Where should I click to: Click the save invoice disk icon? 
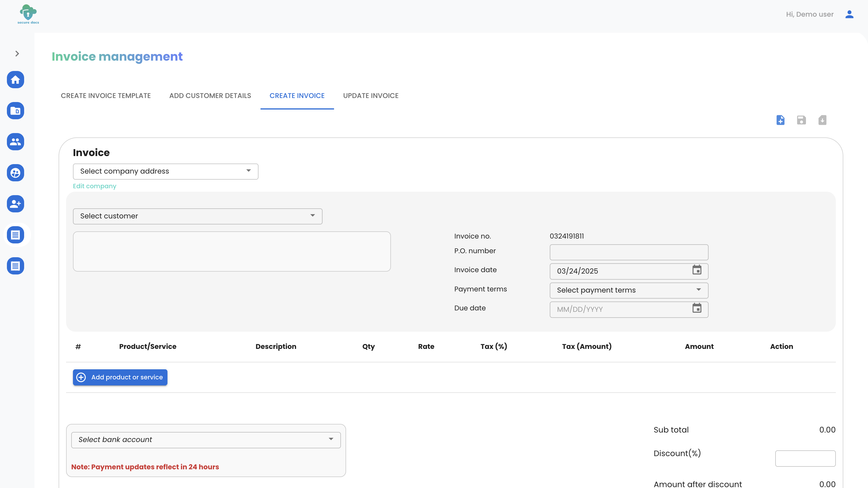coord(801,120)
